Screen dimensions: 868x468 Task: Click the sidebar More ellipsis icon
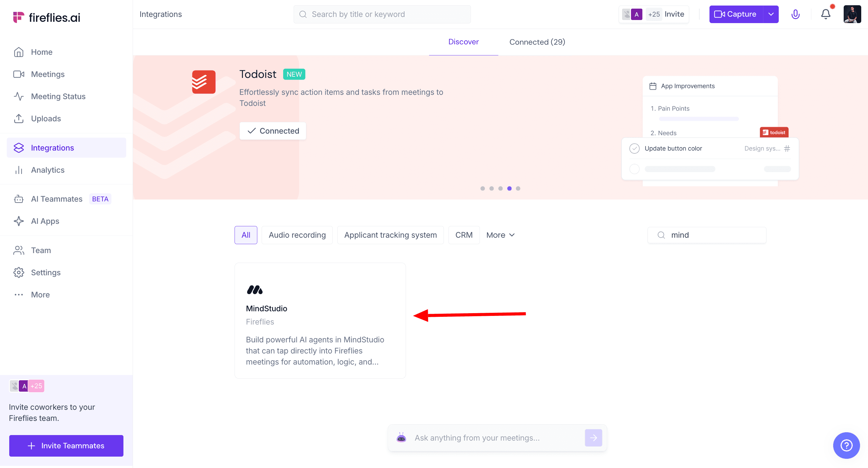pyautogui.click(x=18, y=295)
